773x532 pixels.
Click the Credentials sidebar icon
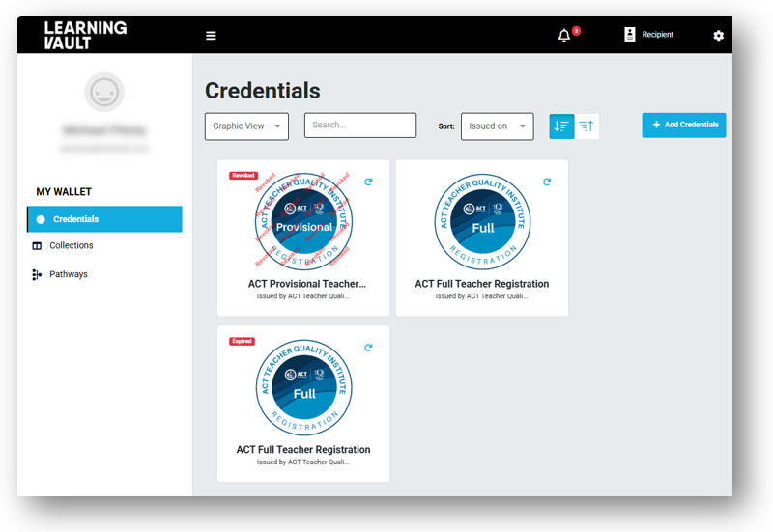(41, 219)
